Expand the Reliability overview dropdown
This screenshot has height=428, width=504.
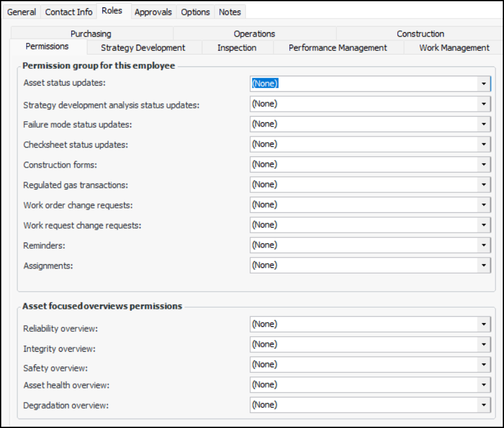click(x=484, y=324)
